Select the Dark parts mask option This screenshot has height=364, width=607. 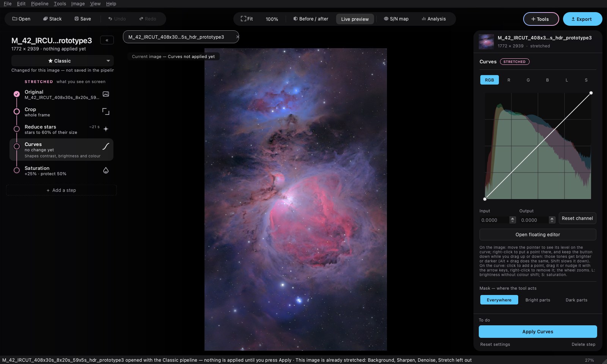click(x=576, y=300)
